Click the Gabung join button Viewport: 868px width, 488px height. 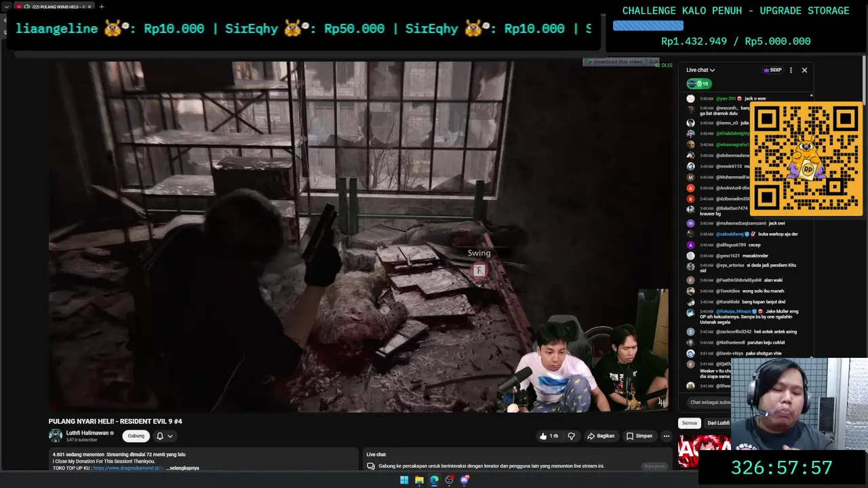136,436
